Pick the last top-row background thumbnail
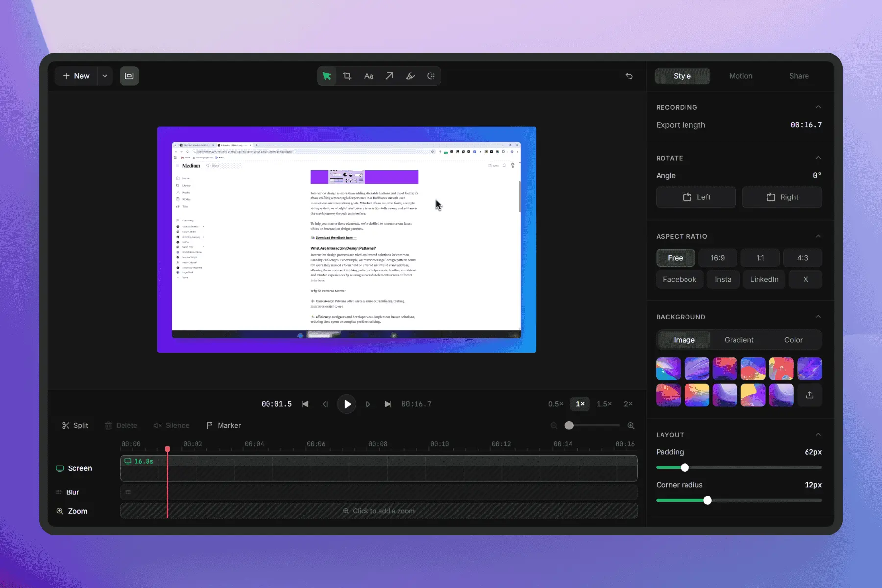Viewport: 882px width, 588px height. (x=809, y=368)
